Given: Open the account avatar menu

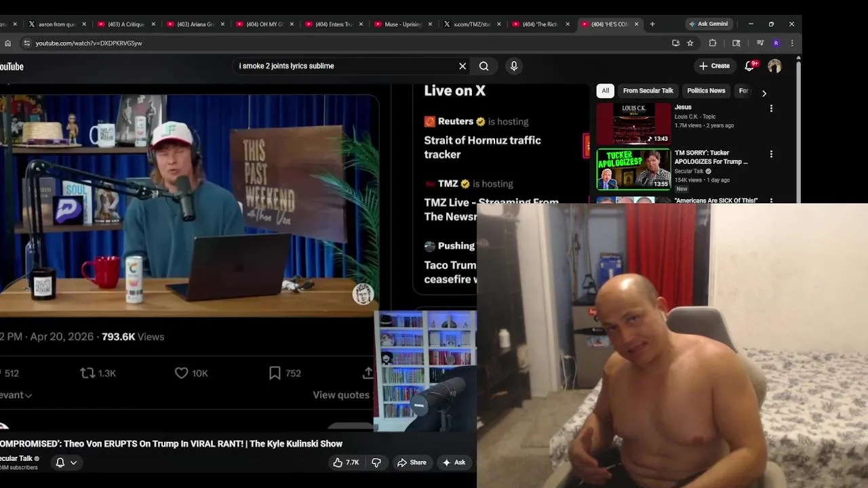Looking at the screenshot, I should coord(774,66).
